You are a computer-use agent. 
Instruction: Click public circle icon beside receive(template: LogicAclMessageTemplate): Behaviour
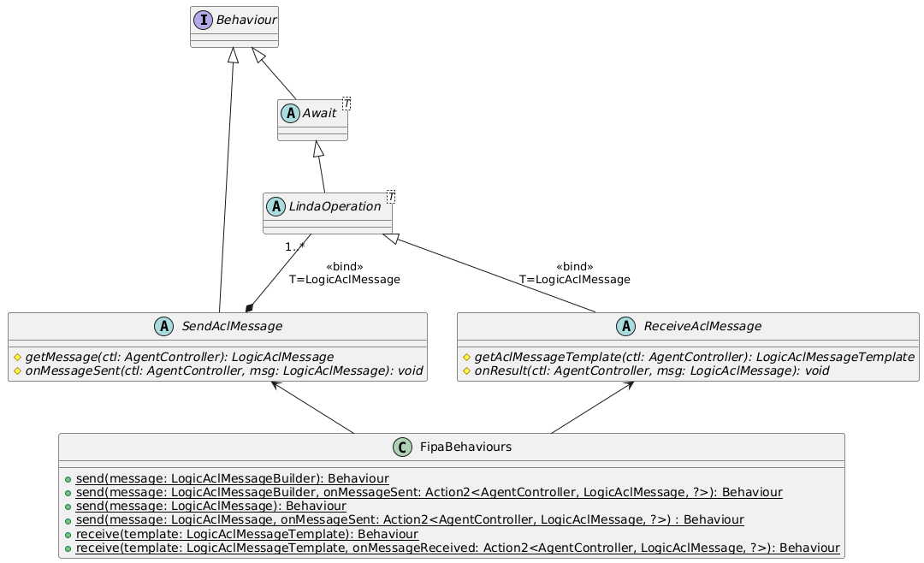(x=68, y=533)
